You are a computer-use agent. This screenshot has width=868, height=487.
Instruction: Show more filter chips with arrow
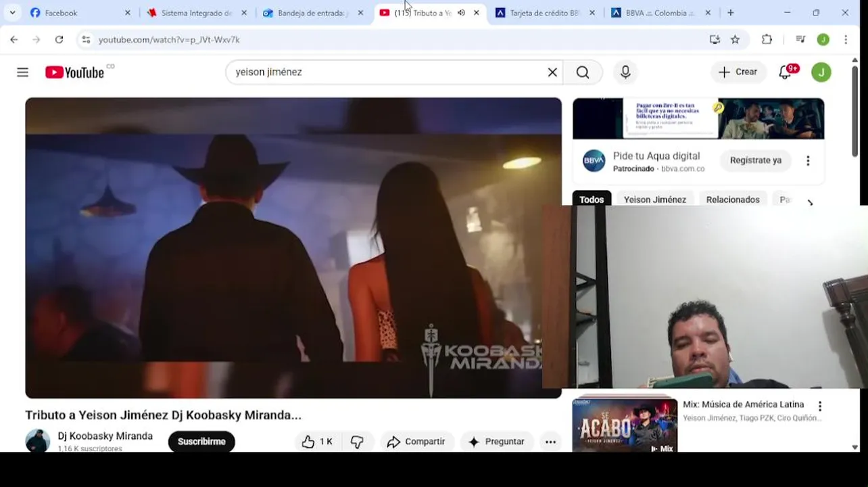(x=810, y=201)
